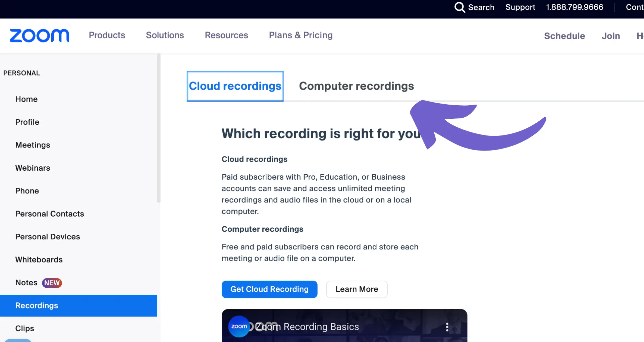Click the PERSONAL section heading
644x342 pixels.
[x=22, y=73]
